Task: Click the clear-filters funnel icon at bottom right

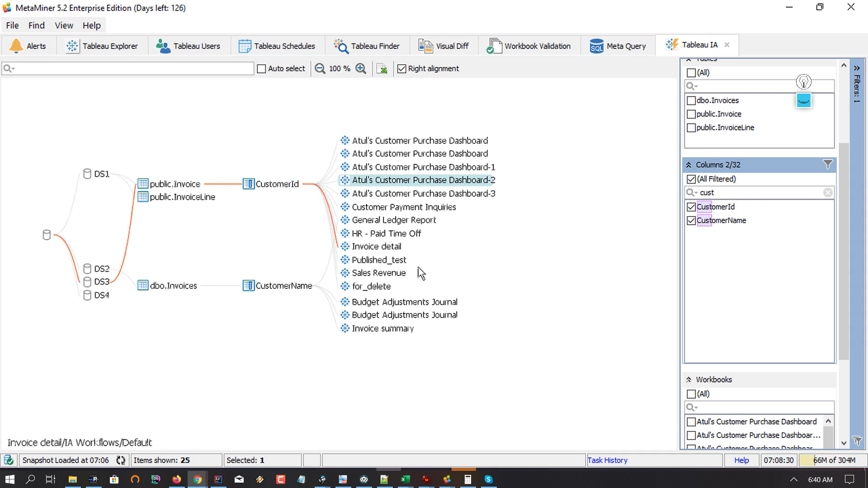Action: (857, 441)
